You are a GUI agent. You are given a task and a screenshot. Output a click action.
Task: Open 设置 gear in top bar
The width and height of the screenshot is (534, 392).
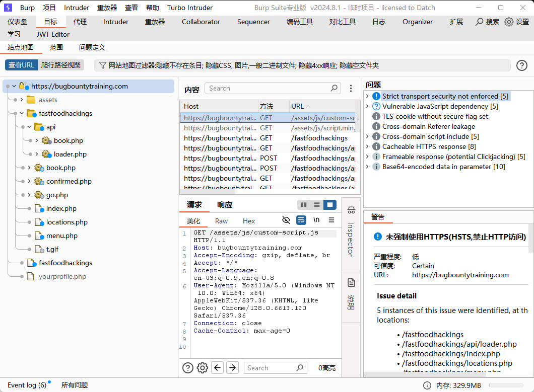509,22
